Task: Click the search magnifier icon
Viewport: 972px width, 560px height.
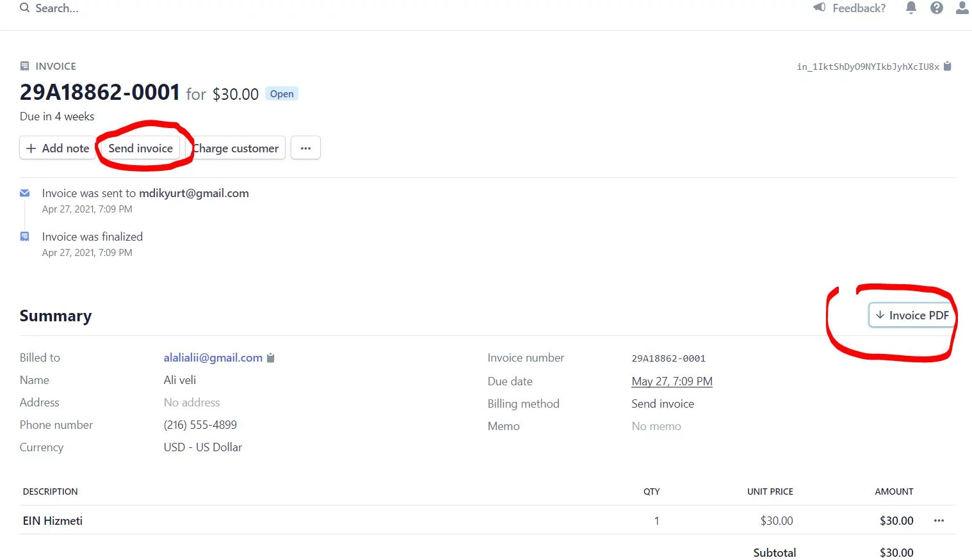Action: point(24,8)
